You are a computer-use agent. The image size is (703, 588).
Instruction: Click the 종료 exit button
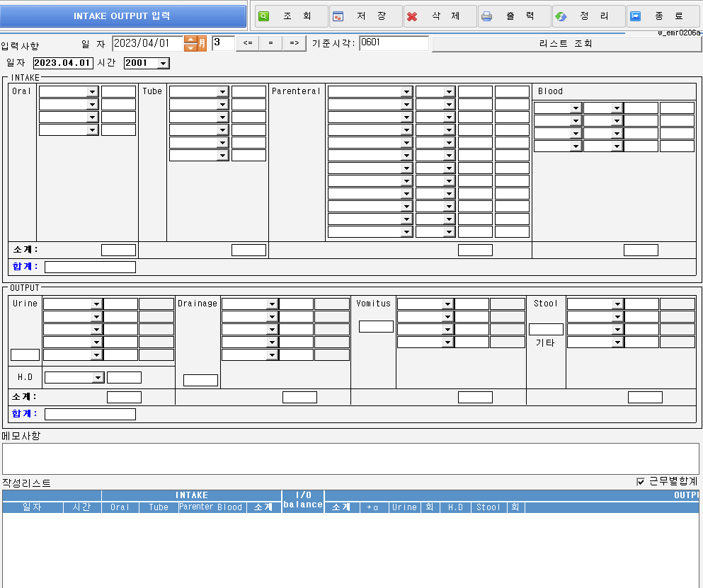663,16
